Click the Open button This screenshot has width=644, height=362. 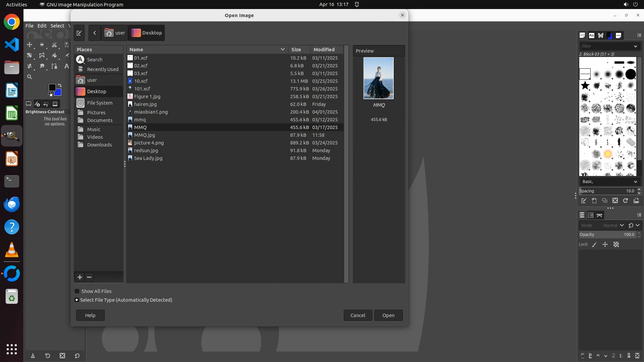pyautogui.click(x=388, y=315)
